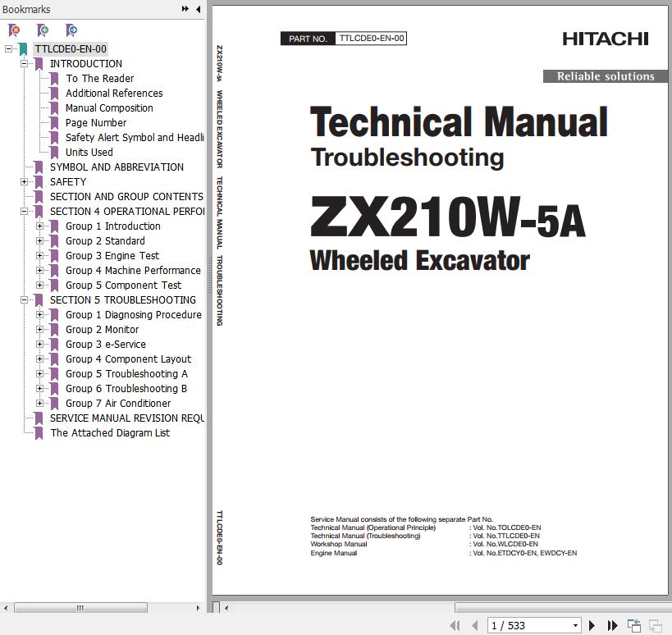Expand Group 1 Introduction
The image size is (672, 635).
[40, 226]
